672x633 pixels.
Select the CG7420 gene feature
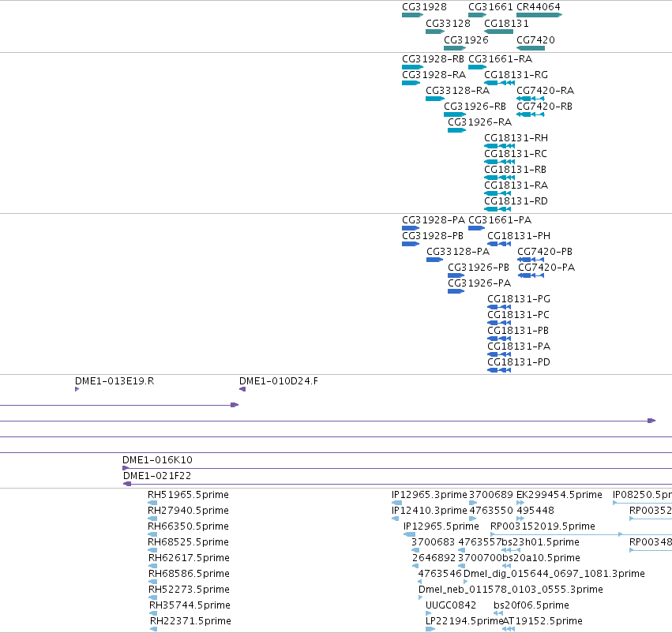pyautogui.click(x=531, y=48)
